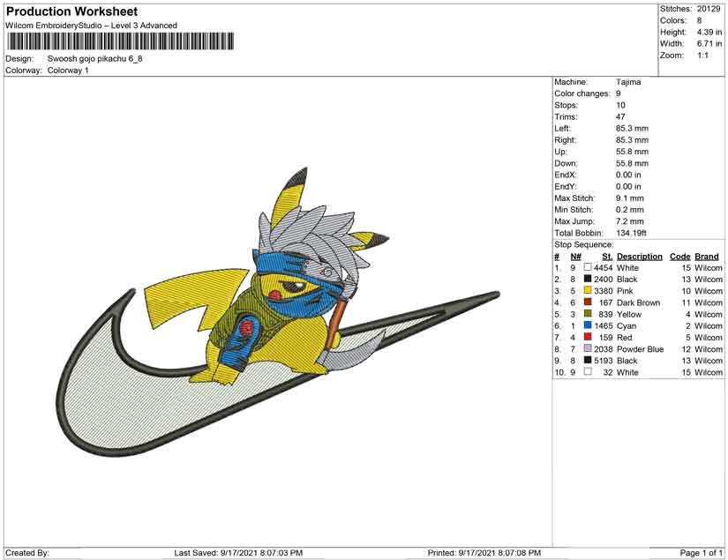The image size is (728, 560).
Task: Click the N# column header
Action: click(575, 257)
